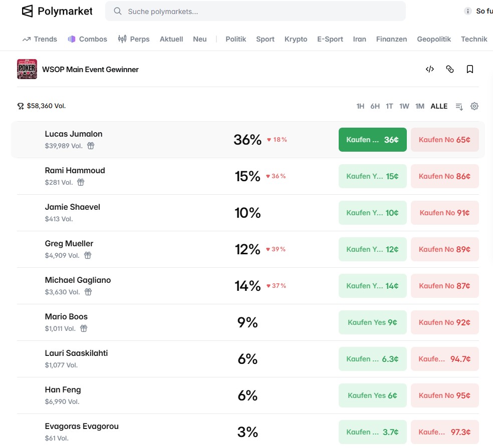The height and width of the screenshot is (448, 493).
Task: Open the Trends section
Action: [40, 39]
